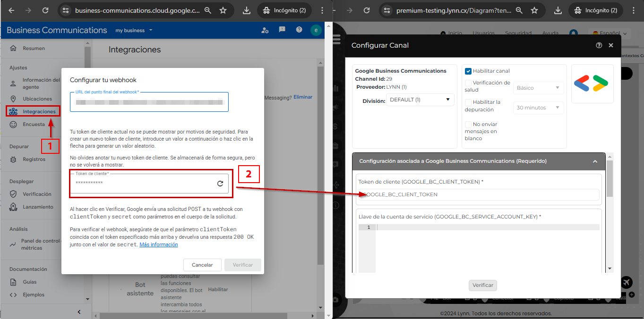This screenshot has height=319, width=644.
Task: Open the Más información link
Action: coord(159,244)
